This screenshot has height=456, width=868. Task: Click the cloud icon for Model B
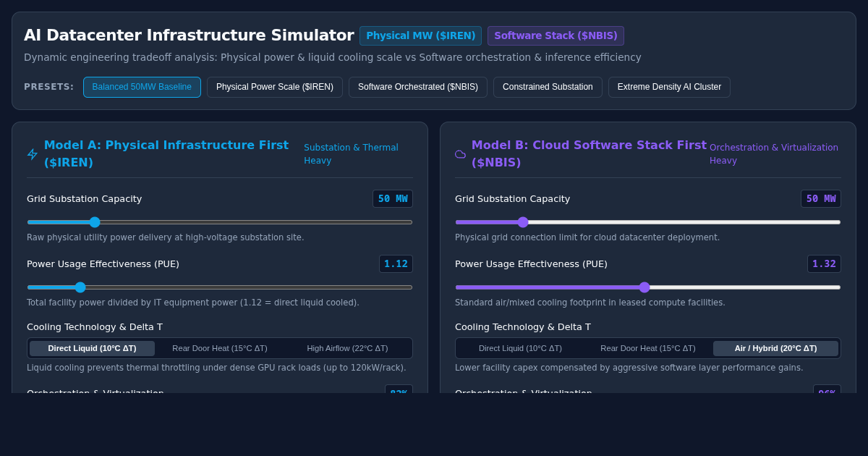(x=460, y=154)
